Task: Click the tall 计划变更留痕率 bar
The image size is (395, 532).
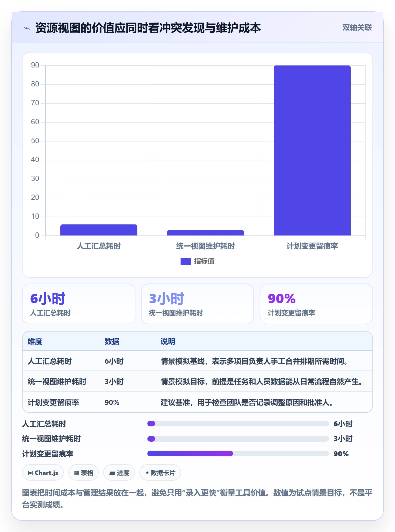Action: tap(312, 151)
